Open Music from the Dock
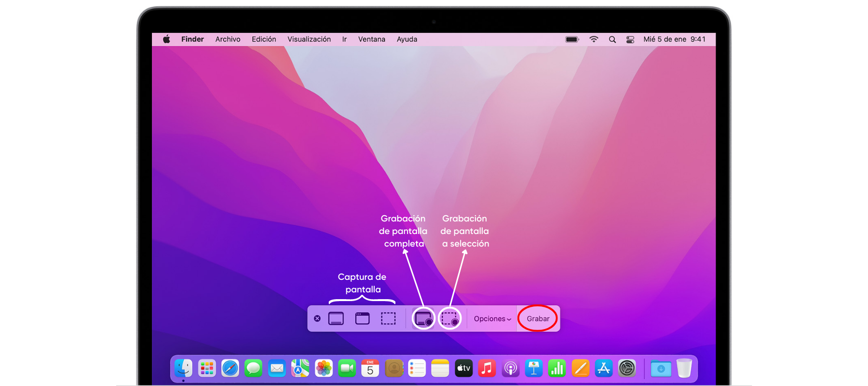 tap(487, 369)
